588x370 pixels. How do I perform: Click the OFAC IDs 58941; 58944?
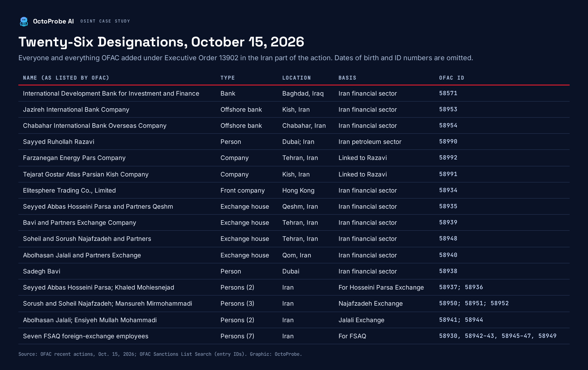click(461, 320)
